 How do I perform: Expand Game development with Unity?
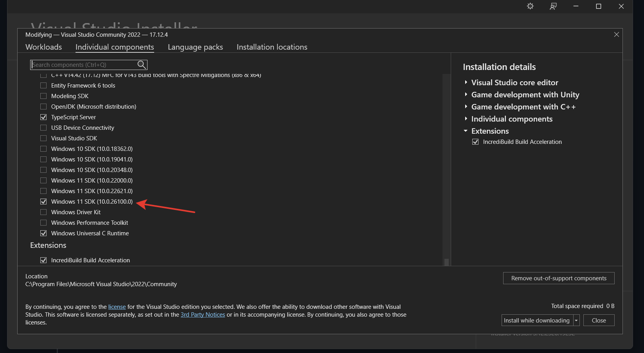[466, 95]
